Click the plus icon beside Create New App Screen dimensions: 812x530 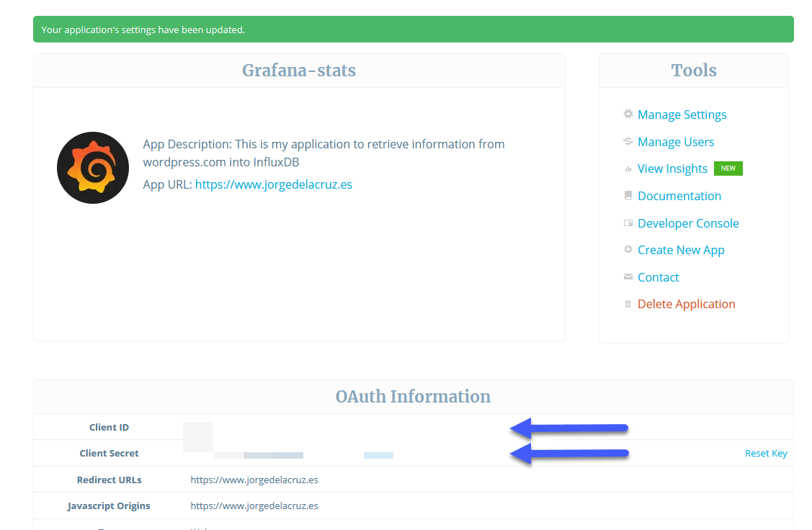tap(628, 249)
